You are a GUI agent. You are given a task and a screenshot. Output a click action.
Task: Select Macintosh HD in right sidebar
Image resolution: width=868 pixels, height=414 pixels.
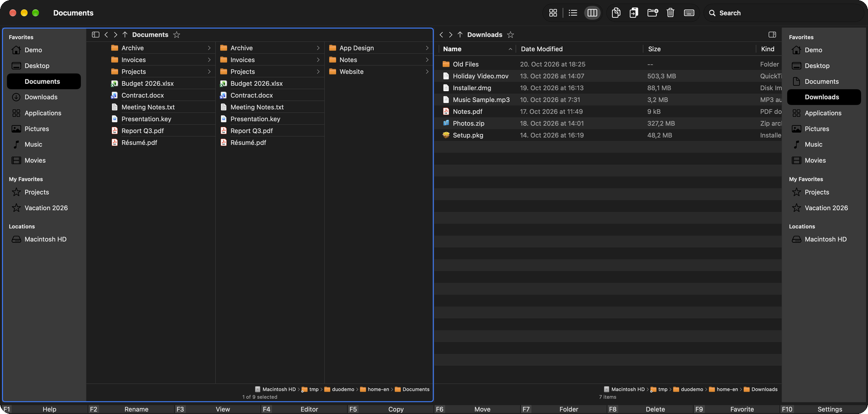[824, 240]
